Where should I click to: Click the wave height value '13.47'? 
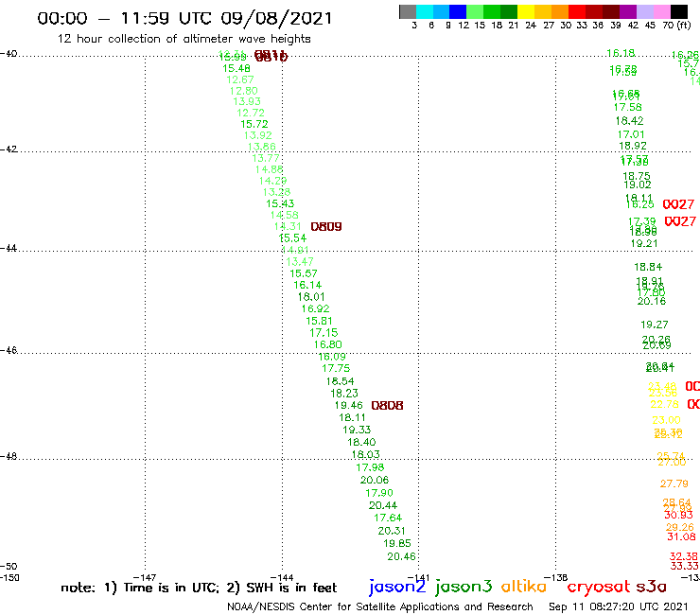pyautogui.click(x=300, y=262)
